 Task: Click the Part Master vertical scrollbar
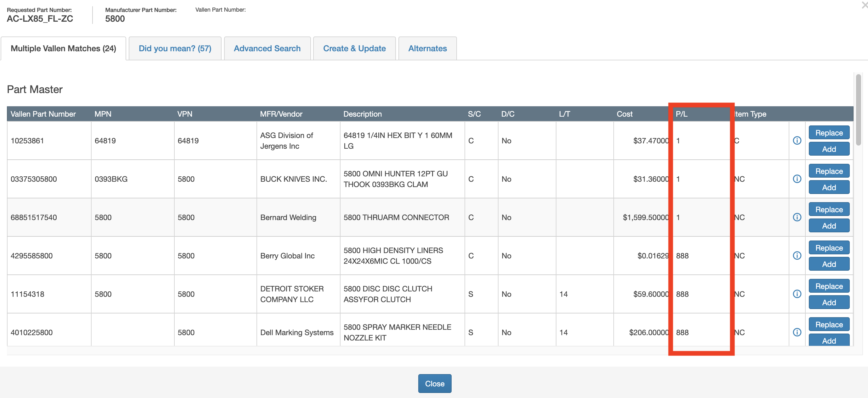tap(858, 110)
